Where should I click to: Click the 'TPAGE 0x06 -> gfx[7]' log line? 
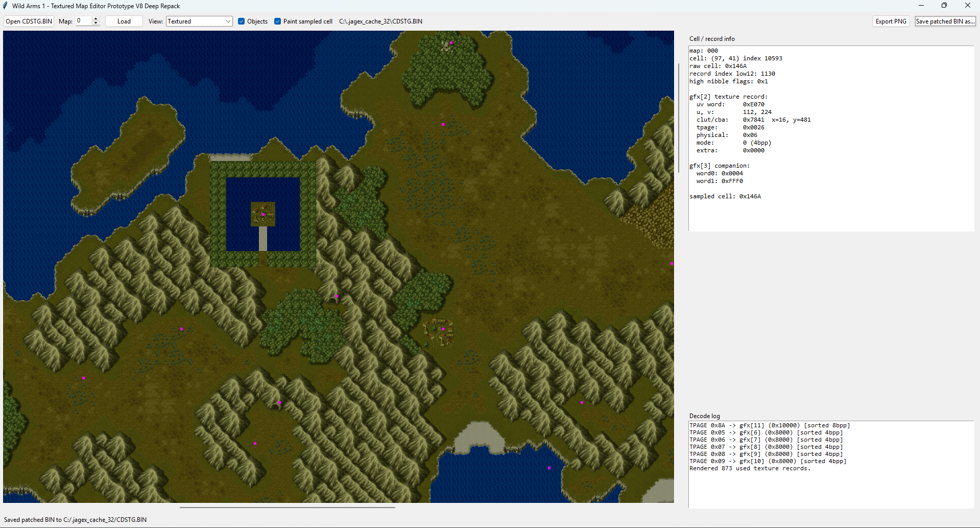766,440
